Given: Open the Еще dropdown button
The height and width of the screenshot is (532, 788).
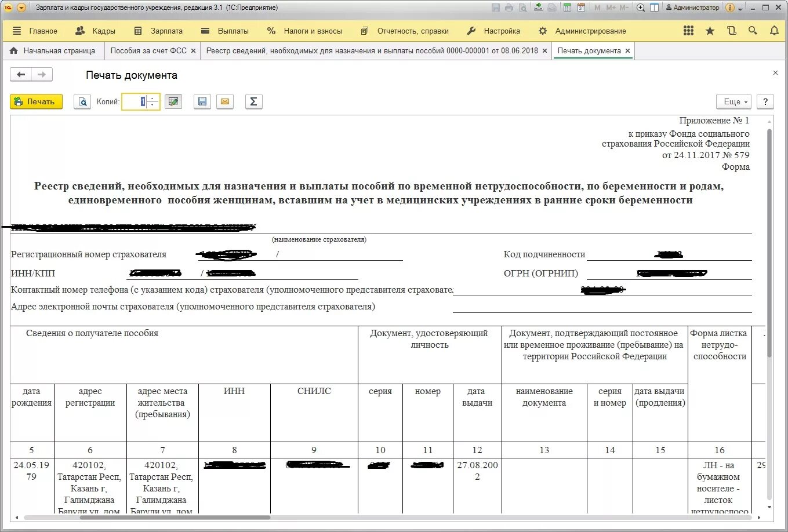Looking at the screenshot, I should [x=734, y=101].
